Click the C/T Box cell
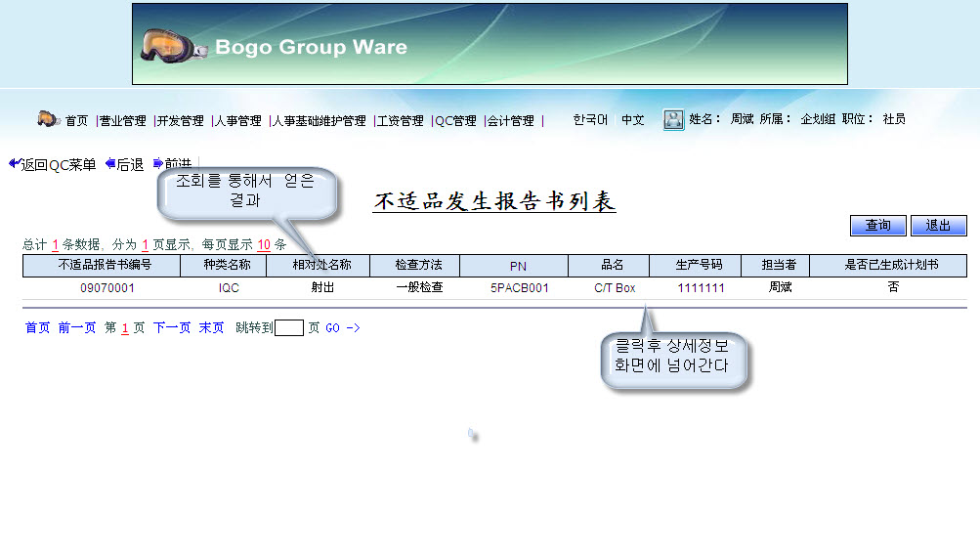Image resolution: width=980 pixels, height=555 pixels. 615,288
